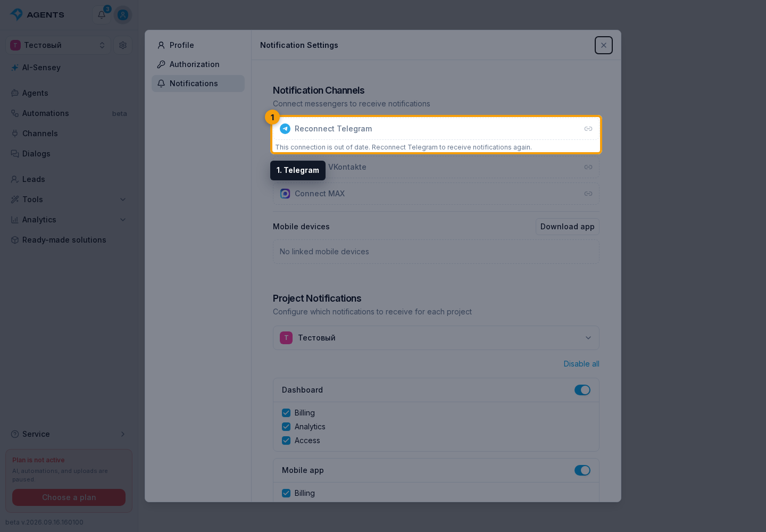Click the link icon in the Reconnect Telegram row
The height and width of the screenshot is (532, 766).
point(588,129)
